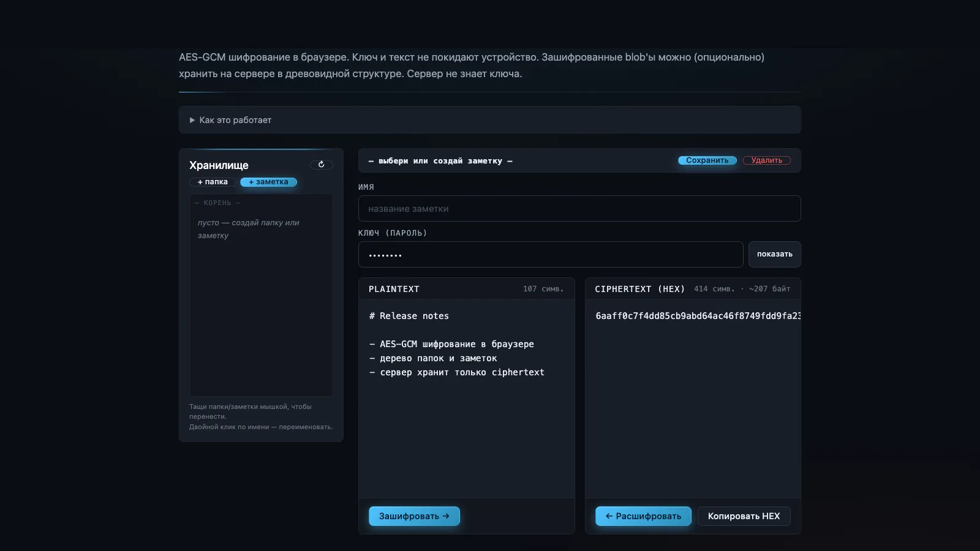Click the '+ папка' button
This screenshot has width=980, height=551.
tap(213, 182)
